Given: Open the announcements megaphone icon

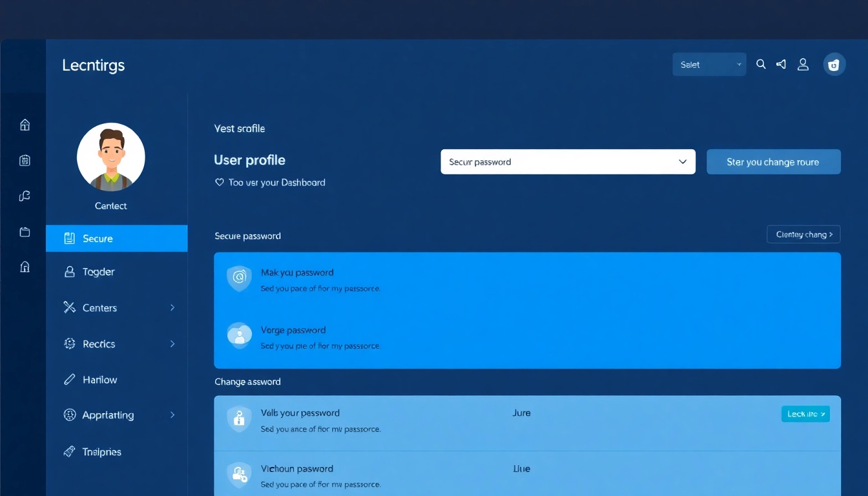Looking at the screenshot, I should (781, 65).
